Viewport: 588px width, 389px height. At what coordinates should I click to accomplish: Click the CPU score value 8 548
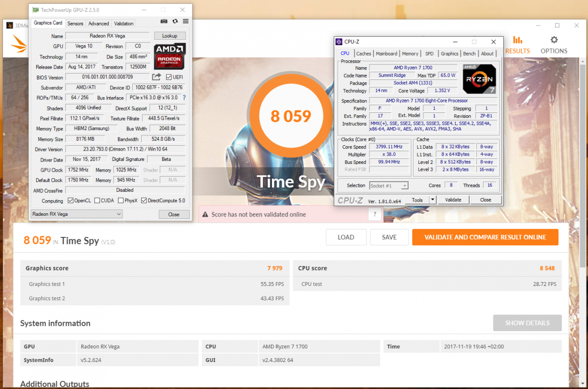(547, 268)
